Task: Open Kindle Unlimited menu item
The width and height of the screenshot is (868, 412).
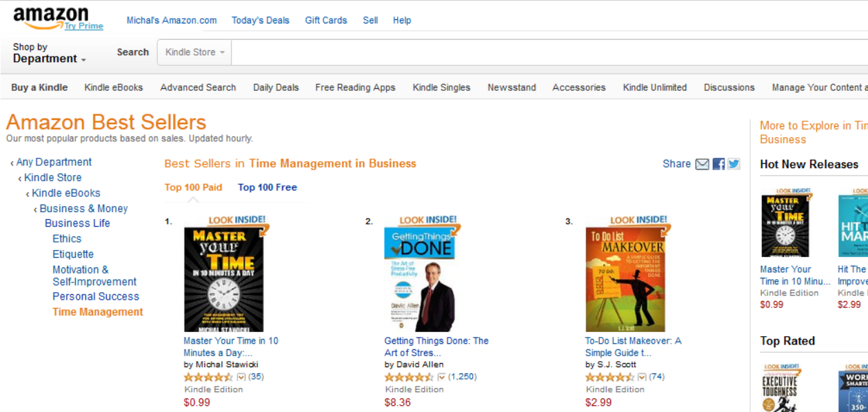Action: 655,87
